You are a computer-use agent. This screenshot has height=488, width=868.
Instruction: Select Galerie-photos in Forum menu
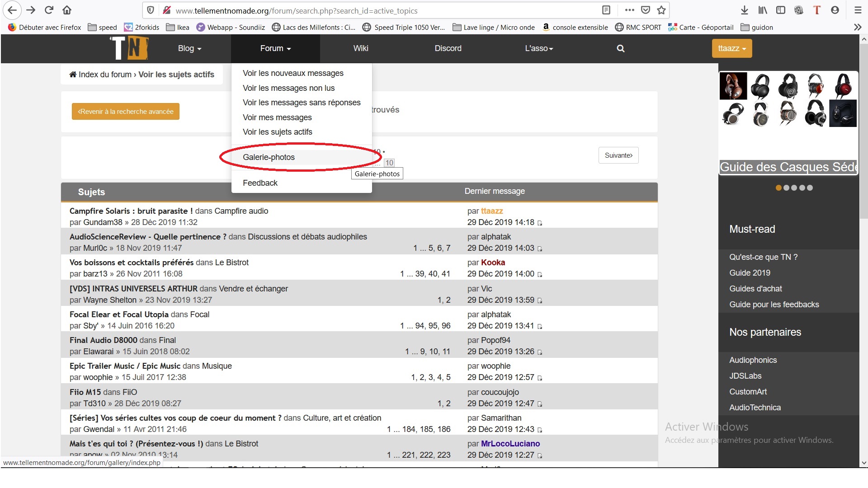(269, 157)
